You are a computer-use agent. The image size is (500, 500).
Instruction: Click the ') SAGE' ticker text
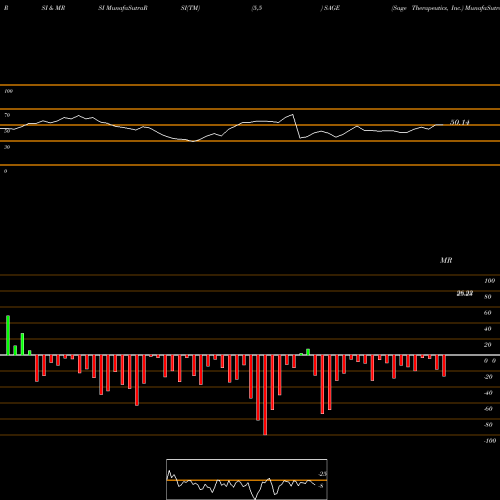330,8
